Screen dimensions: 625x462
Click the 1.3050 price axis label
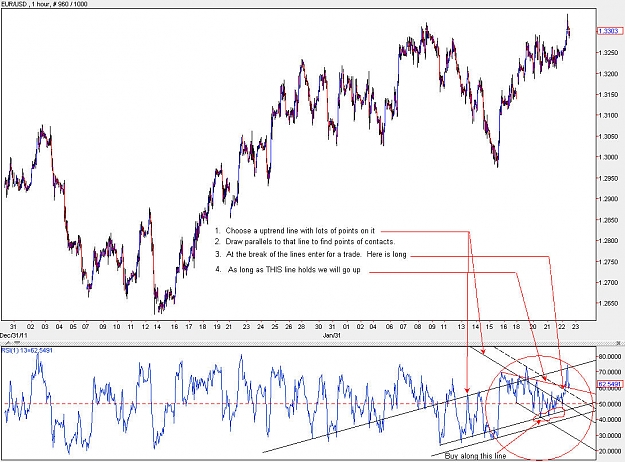click(x=609, y=136)
